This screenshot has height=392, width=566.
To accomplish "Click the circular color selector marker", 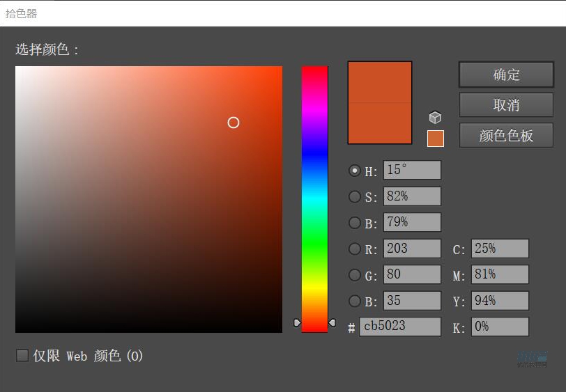I will pos(234,123).
